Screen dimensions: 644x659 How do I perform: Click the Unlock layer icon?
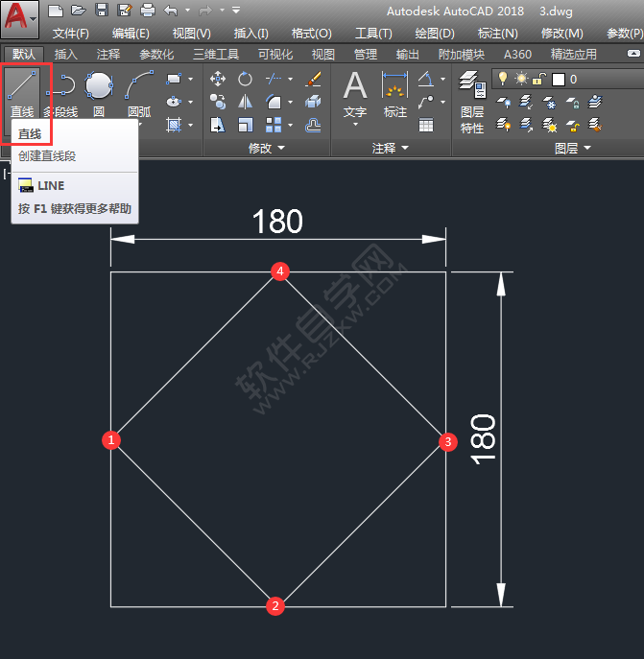(x=572, y=125)
